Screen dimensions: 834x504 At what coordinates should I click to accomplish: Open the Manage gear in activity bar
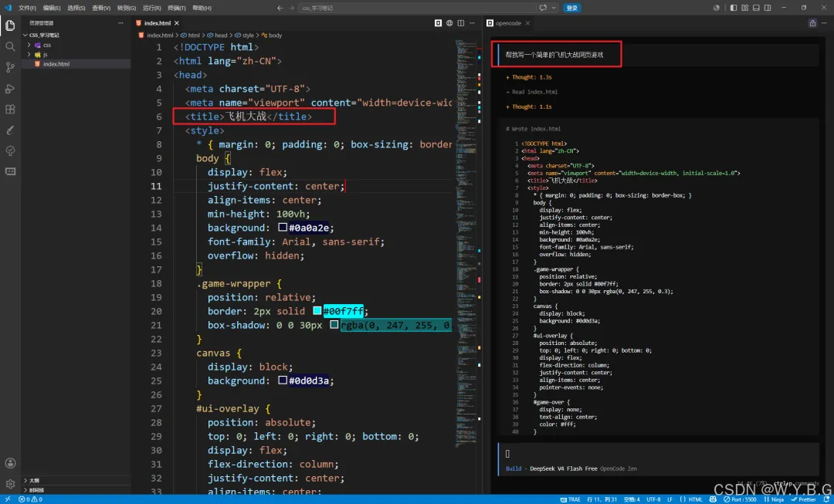click(x=10, y=484)
